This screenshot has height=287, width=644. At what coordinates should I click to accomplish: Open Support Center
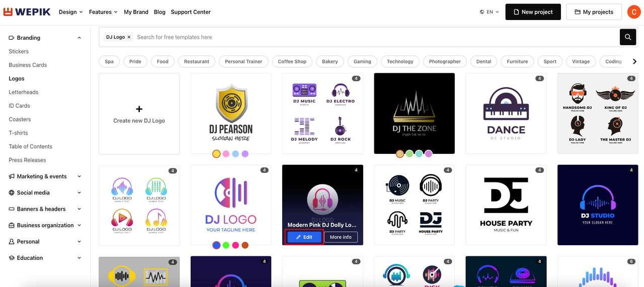point(191,12)
